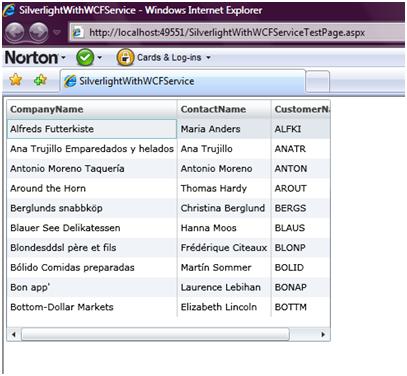The height and width of the screenshot is (376, 407).
Task: Click the ALFKI customer ID cell
Action: [x=301, y=129]
